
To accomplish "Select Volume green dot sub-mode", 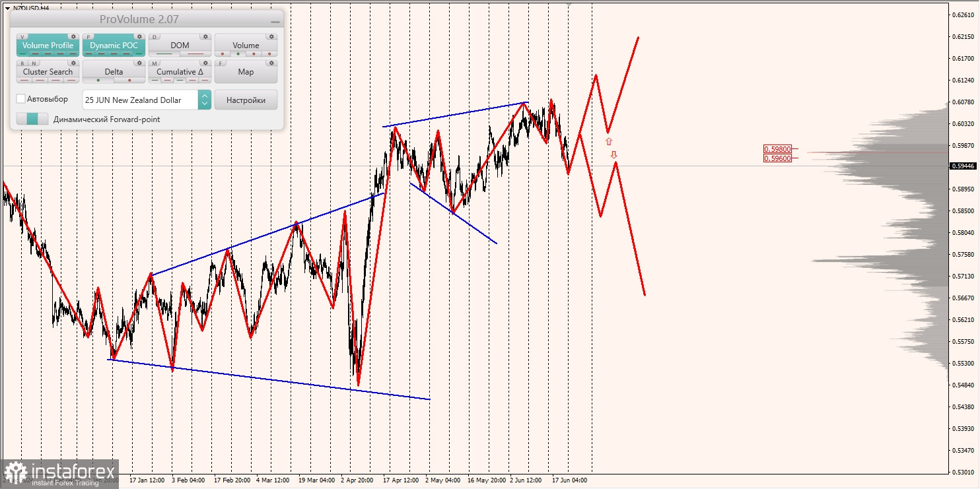I will tap(238, 53).
